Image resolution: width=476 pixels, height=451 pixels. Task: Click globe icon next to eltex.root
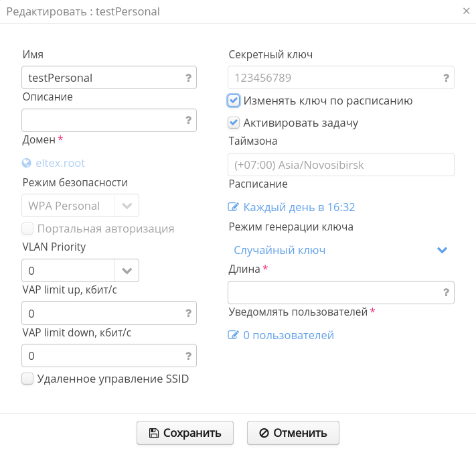point(27,163)
